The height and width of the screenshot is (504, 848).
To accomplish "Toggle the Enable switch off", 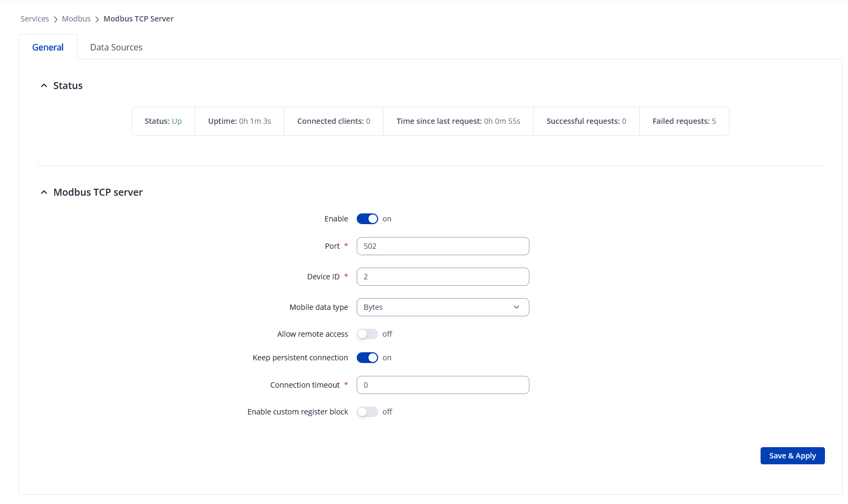I will (367, 219).
